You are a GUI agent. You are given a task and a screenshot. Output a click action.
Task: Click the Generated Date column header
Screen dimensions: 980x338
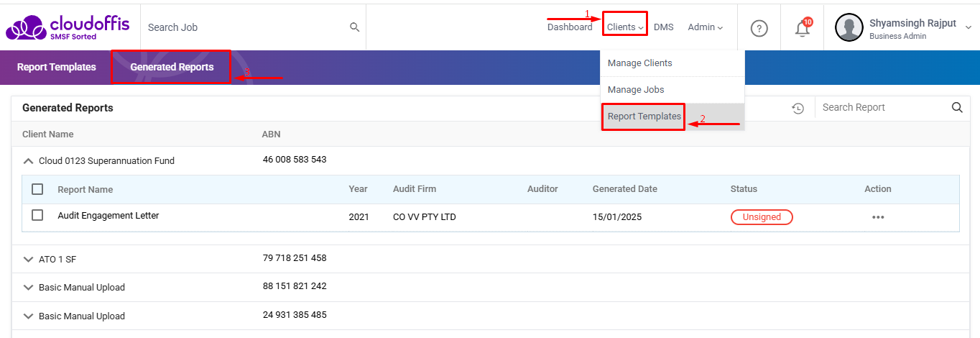625,189
